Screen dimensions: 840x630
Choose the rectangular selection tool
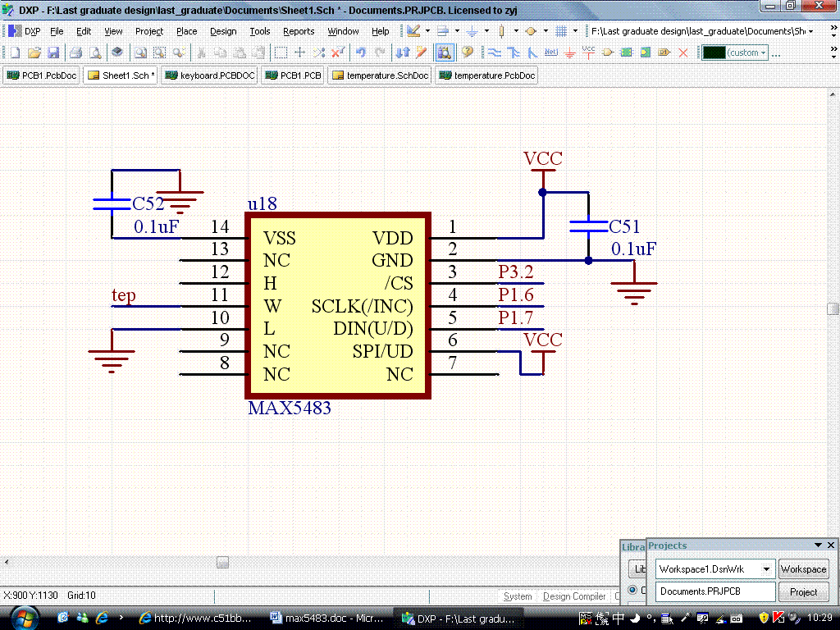281,52
